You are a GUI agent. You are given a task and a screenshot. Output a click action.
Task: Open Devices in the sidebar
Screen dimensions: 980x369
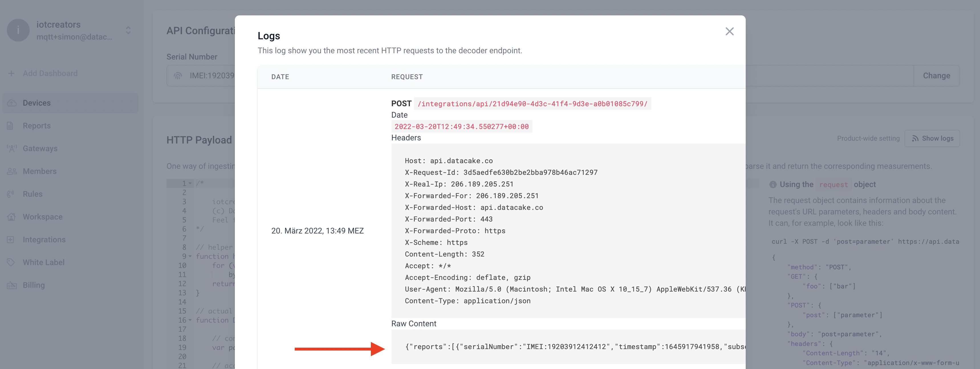point(70,103)
